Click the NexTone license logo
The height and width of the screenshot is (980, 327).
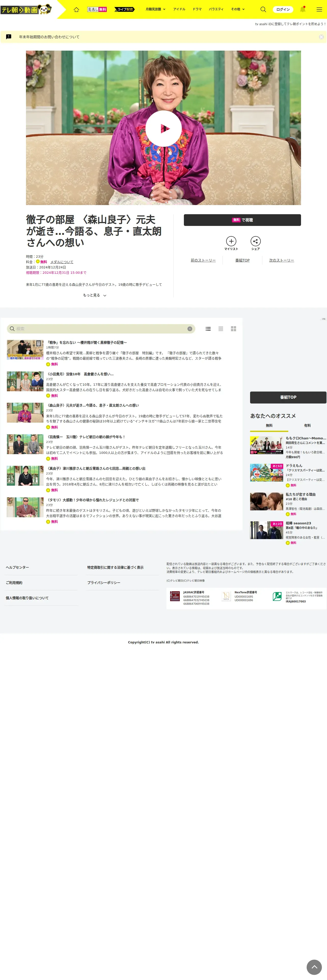tap(226, 596)
